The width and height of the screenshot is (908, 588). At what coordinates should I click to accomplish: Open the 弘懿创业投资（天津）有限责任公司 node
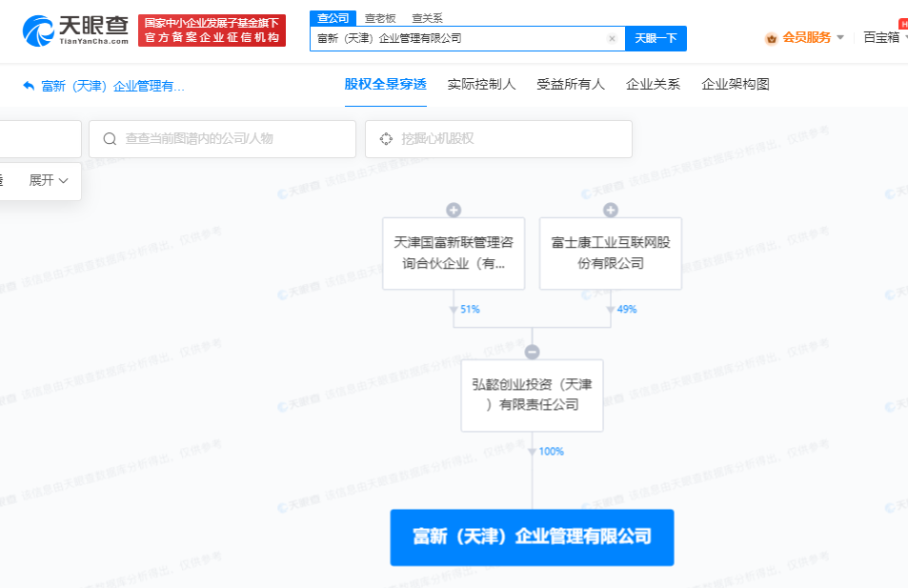[x=533, y=395]
